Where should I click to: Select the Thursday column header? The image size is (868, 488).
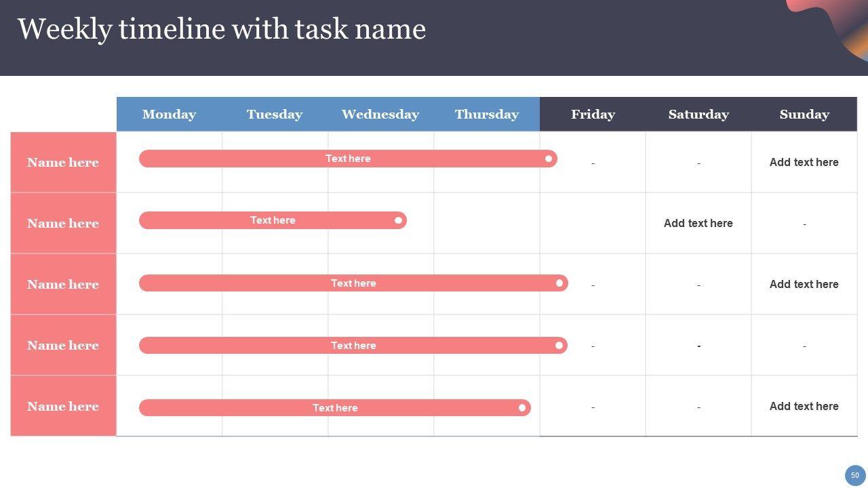[486, 115]
